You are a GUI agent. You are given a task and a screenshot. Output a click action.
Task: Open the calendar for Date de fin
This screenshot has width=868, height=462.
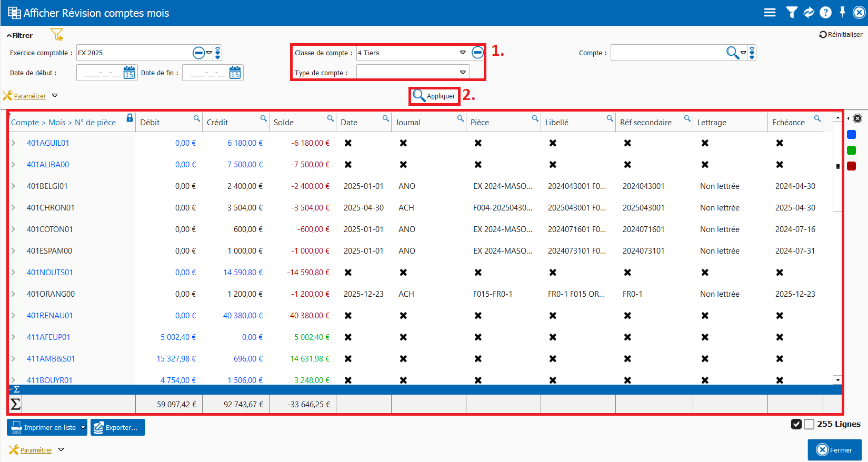(235, 73)
